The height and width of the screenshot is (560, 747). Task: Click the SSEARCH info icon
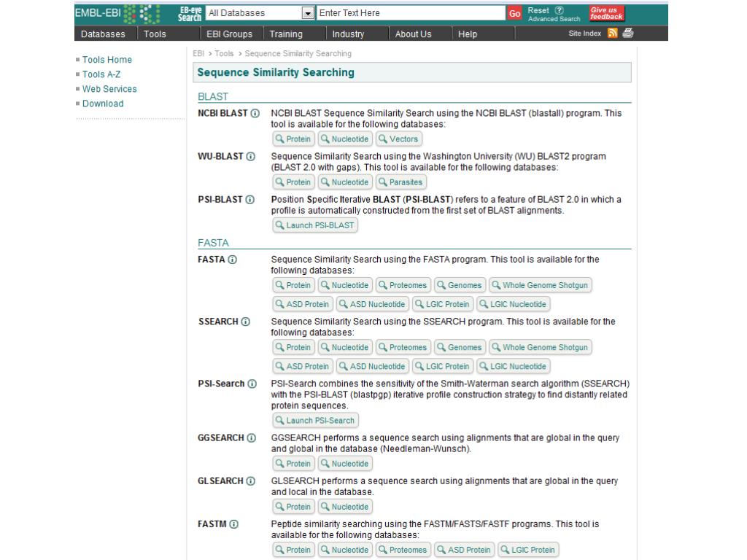245,322
